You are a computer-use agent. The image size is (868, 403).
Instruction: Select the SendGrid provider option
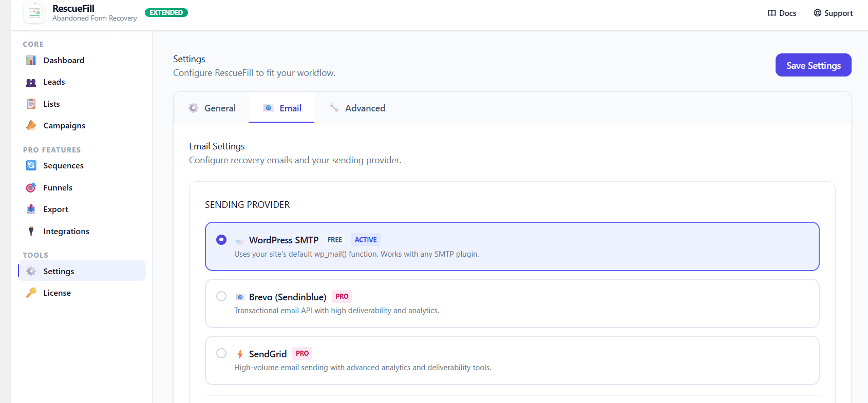click(221, 353)
